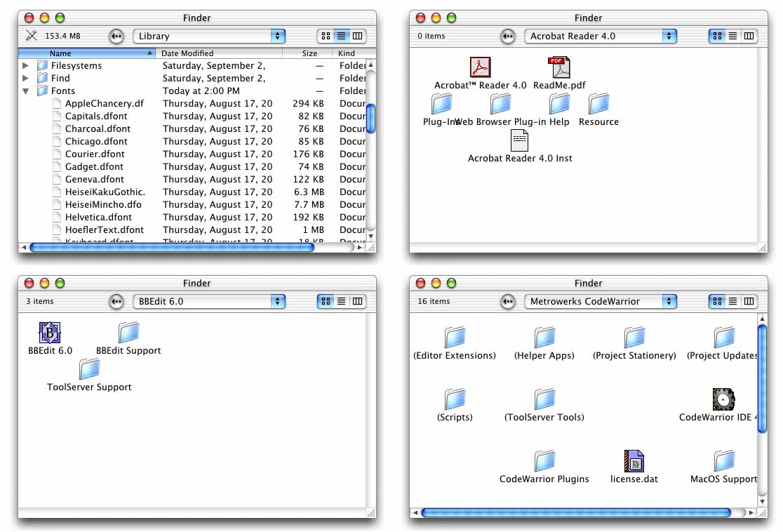The image size is (783, 532).
Task: Open the BBEdit Support folder
Action: (x=128, y=333)
